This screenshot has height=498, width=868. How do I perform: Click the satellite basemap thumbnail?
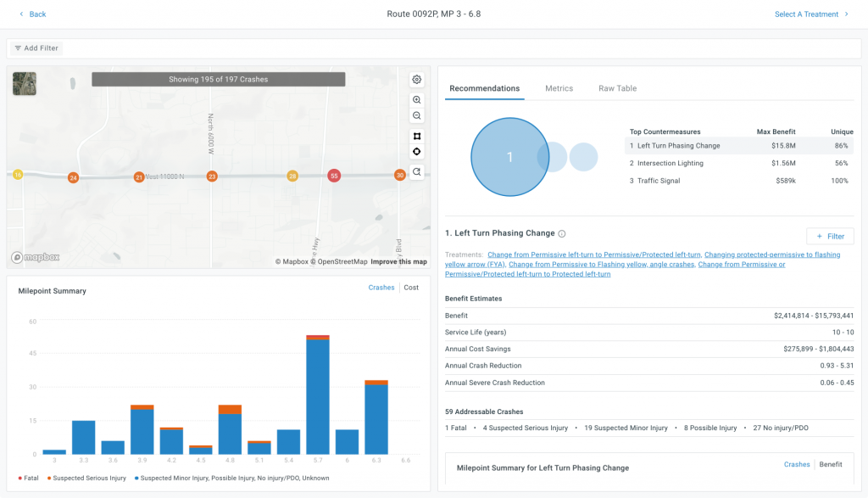(24, 83)
